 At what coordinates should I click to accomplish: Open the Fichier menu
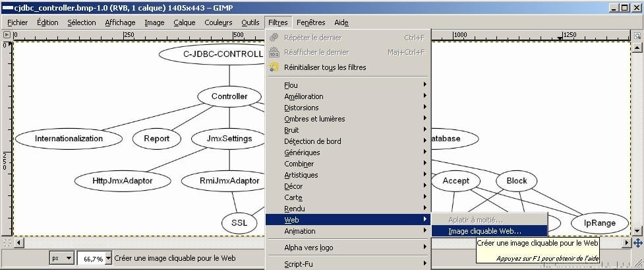point(18,22)
